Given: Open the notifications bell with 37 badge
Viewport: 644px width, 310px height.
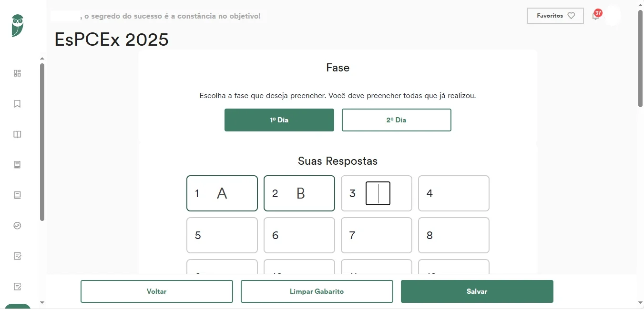Looking at the screenshot, I should [x=595, y=16].
